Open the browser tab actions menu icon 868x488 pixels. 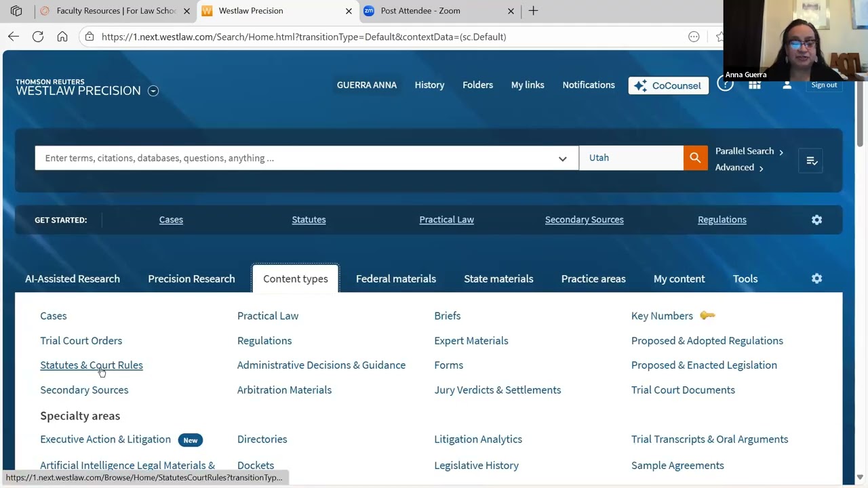[16, 11]
